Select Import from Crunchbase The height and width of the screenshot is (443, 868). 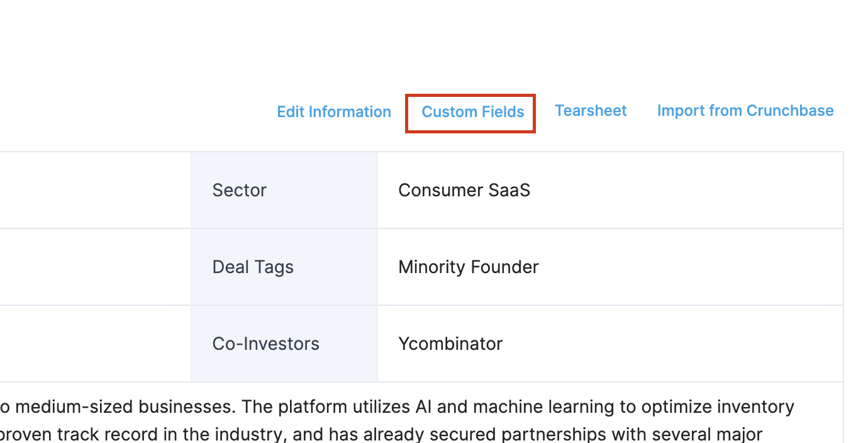(745, 111)
